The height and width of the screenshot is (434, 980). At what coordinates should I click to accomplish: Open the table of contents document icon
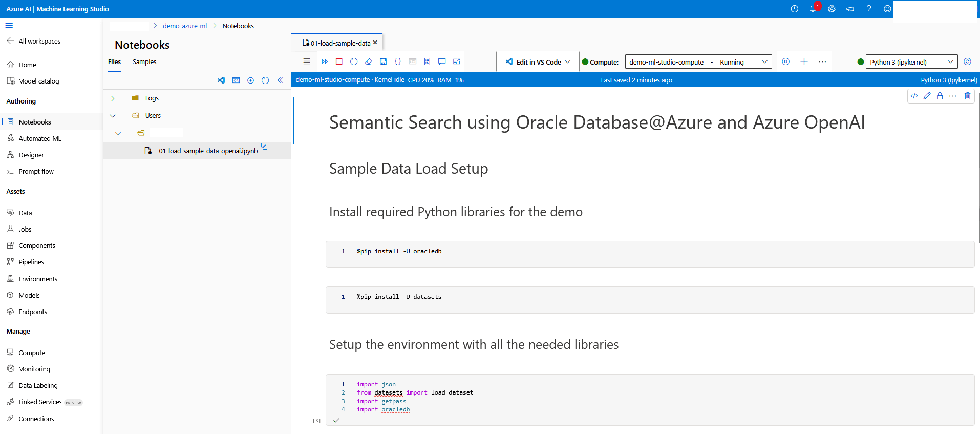(427, 61)
